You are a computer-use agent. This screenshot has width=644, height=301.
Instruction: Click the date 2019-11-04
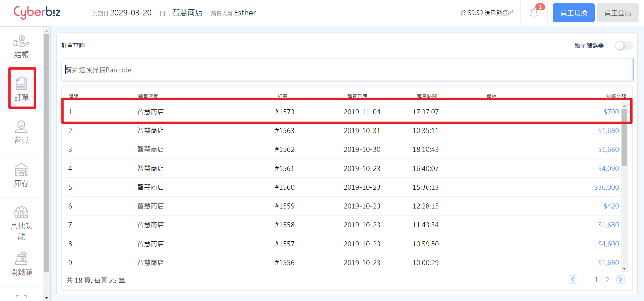coord(362,112)
